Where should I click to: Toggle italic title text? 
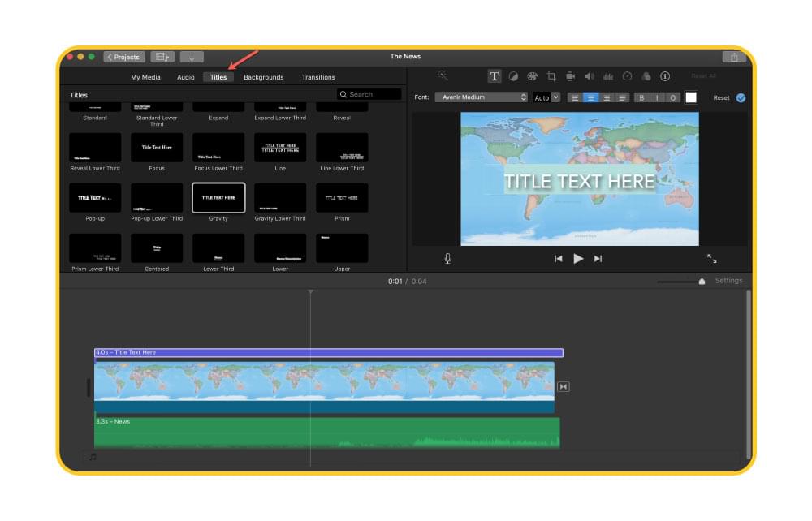pyautogui.click(x=657, y=97)
